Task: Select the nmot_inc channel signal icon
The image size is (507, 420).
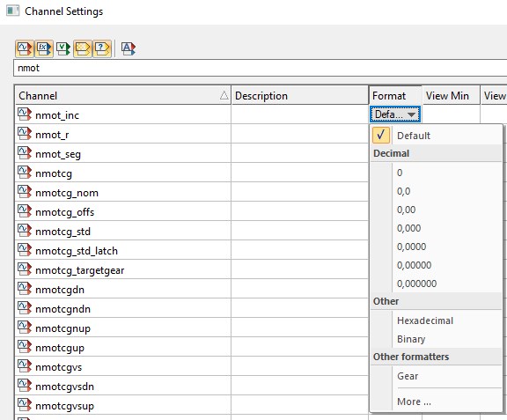Action: (x=25, y=114)
